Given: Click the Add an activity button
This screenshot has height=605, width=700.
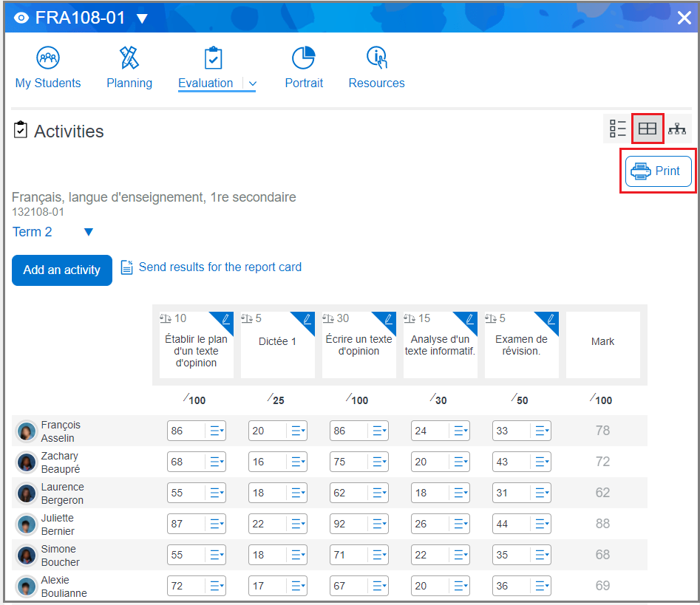Looking at the screenshot, I should (x=62, y=270).
